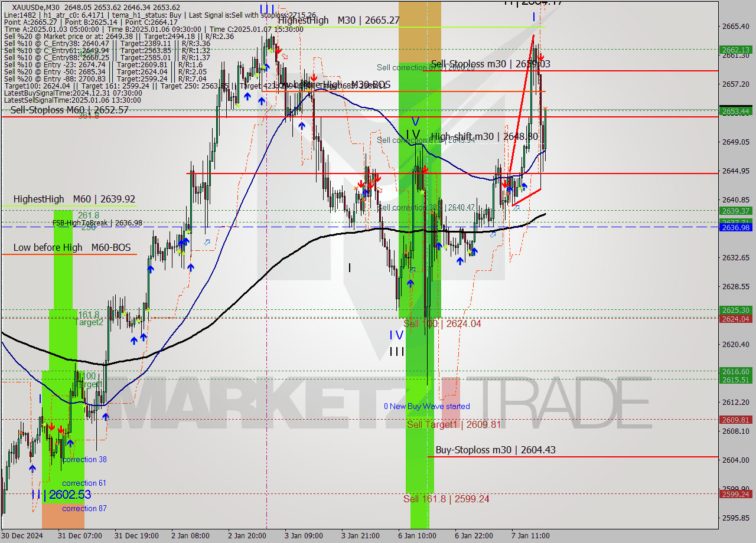Screen dimensions: 756x543
Task: Select the 'High-shift m30 | 2648.80' label
Action: [x=484, y=136]
